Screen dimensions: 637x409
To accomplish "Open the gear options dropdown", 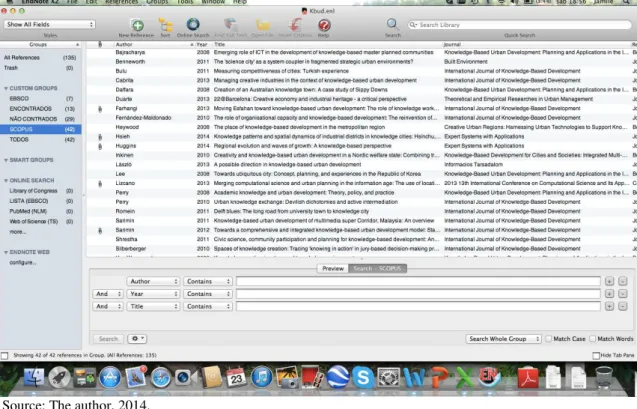I will tap(137, 339).
